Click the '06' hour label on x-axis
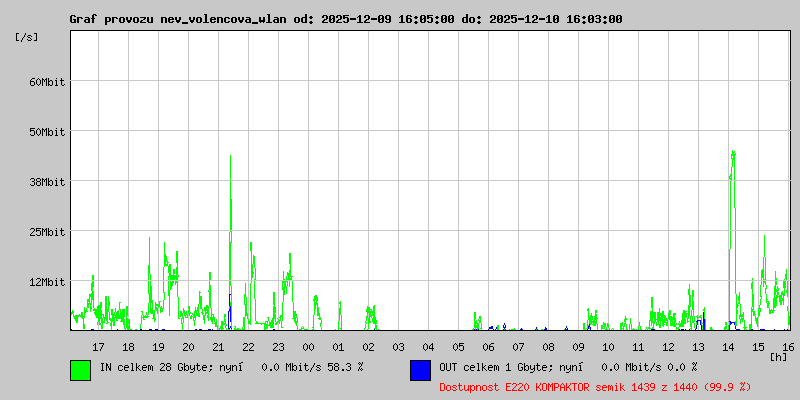 [x=488, y=347]
